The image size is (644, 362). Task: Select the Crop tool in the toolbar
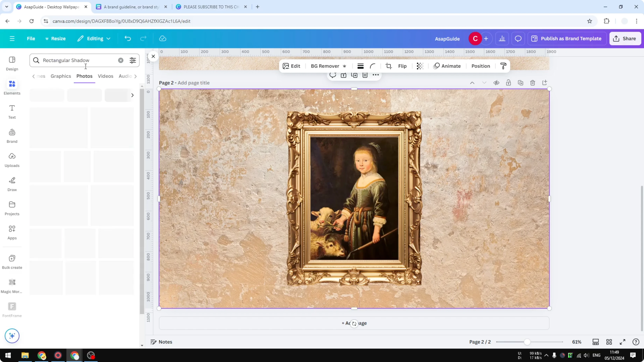click(388, 66)
